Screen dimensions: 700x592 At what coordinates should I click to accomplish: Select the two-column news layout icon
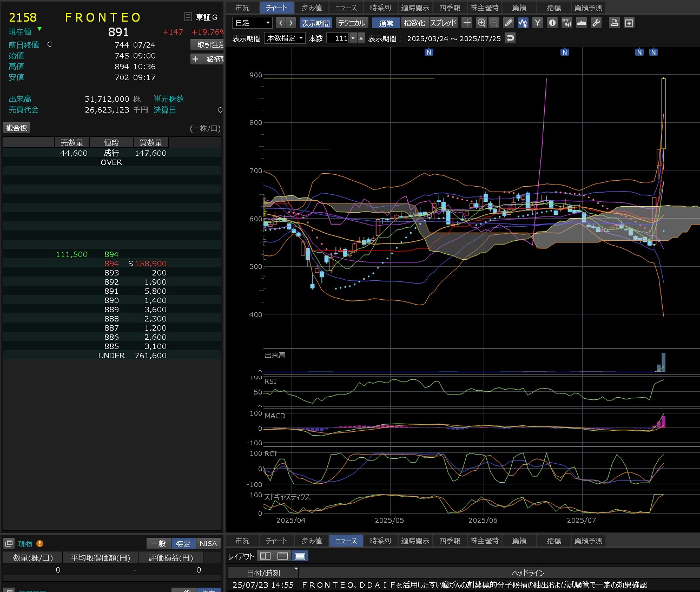[265, 556]
